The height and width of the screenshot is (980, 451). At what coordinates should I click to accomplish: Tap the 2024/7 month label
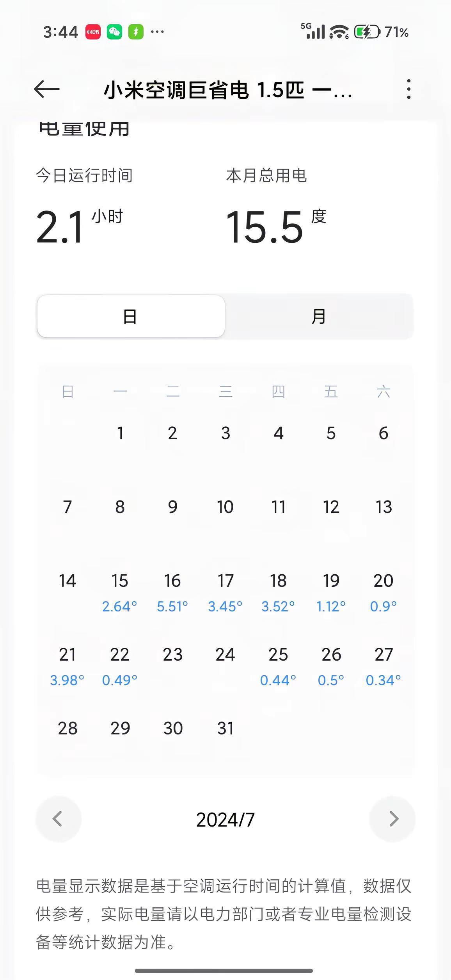(225, 819)
